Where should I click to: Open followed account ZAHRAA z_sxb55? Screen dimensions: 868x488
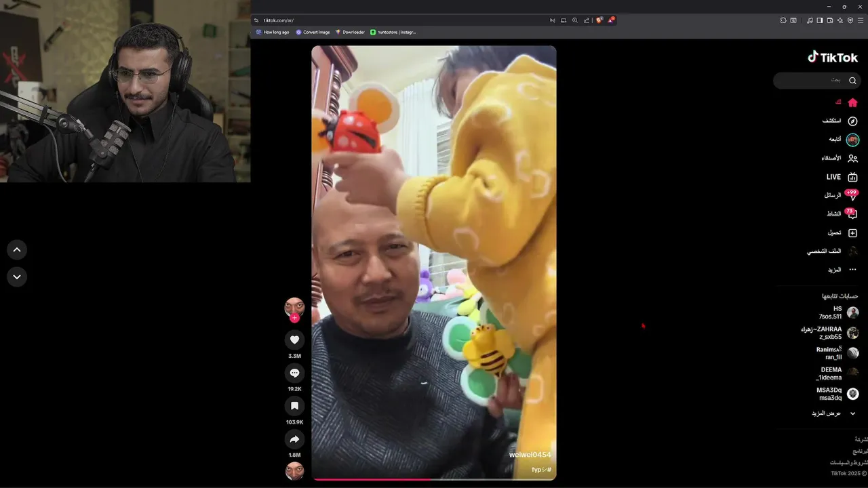pos(830,333)
